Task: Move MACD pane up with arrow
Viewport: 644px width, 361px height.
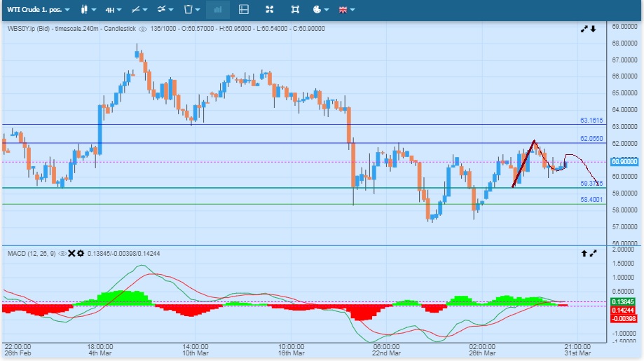Action: [x=584, y=253]
